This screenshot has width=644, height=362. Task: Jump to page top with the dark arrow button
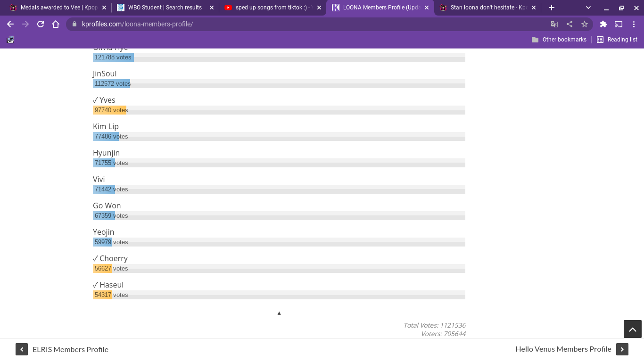tap(633, 329)
